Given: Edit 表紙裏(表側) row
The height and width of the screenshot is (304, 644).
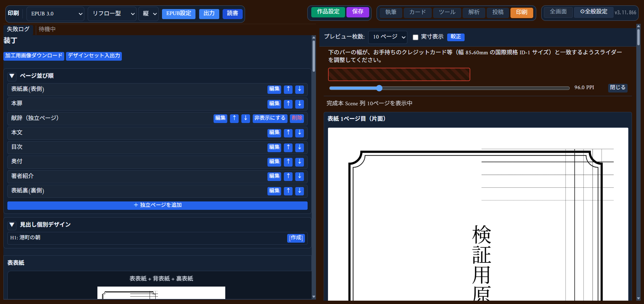Looking at the screenshot, I should click(274, 89).
